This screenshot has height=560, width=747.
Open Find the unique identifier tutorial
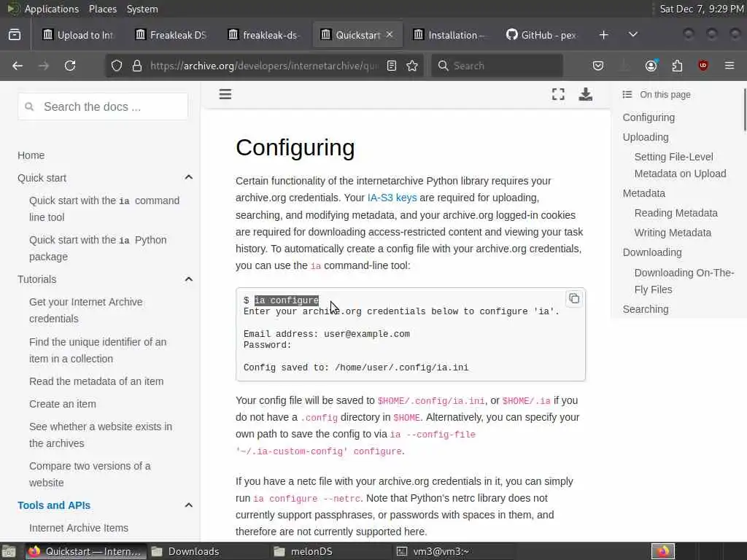pyautogui.click(x=98, y=350)
